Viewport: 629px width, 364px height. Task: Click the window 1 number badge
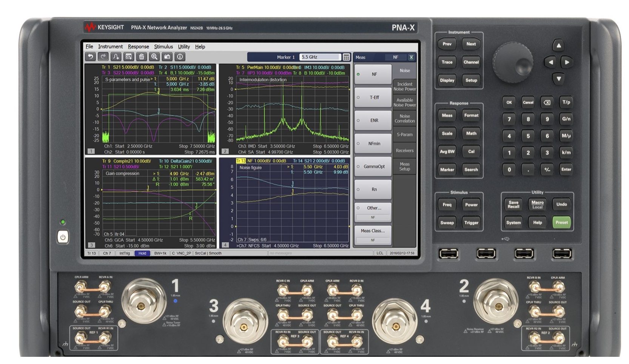point(91,151)
